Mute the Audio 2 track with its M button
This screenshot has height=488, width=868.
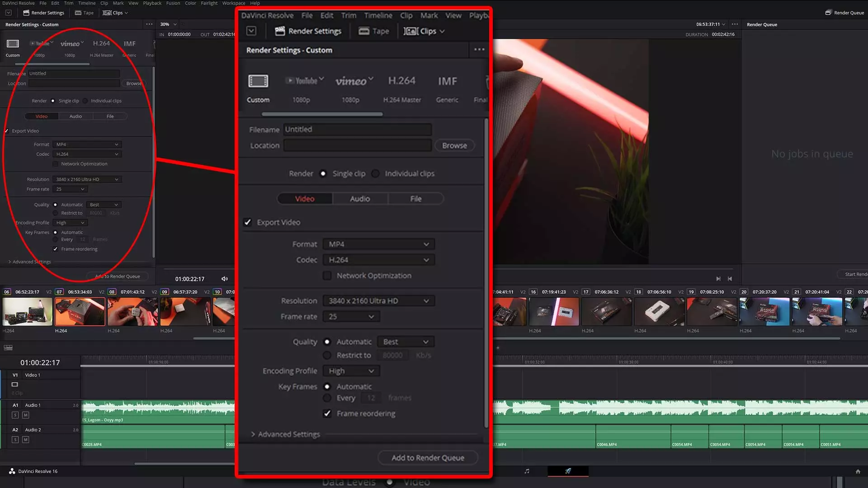tap(26, 440)
